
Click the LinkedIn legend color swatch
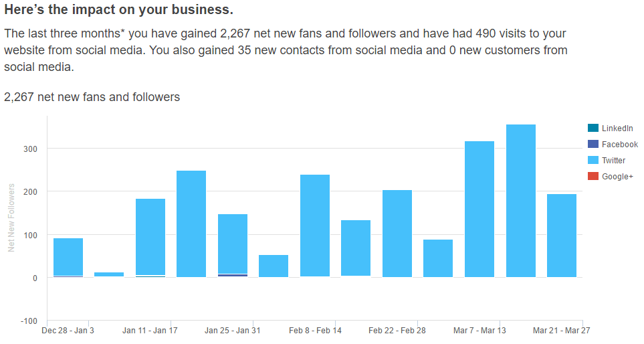click(x=593, y=128)
